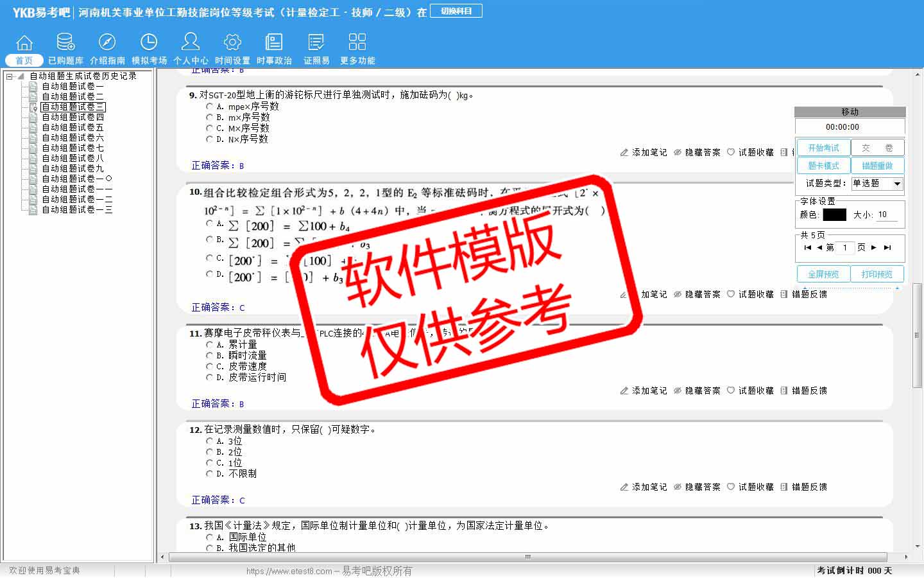Viewport: 924px width, 578px height.
Task: Open the 证照易 certificate icon
Action: [x=316, y=42]
